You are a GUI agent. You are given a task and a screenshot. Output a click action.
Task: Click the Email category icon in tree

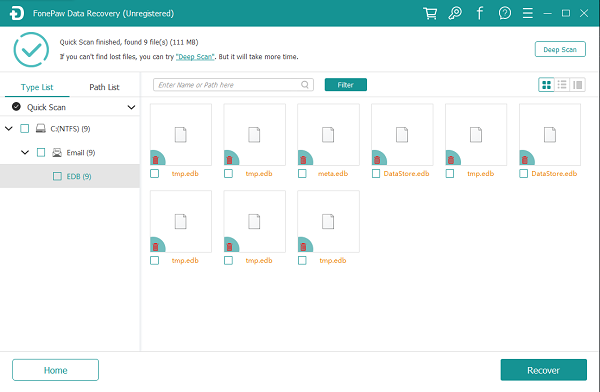tap(57, 152)
